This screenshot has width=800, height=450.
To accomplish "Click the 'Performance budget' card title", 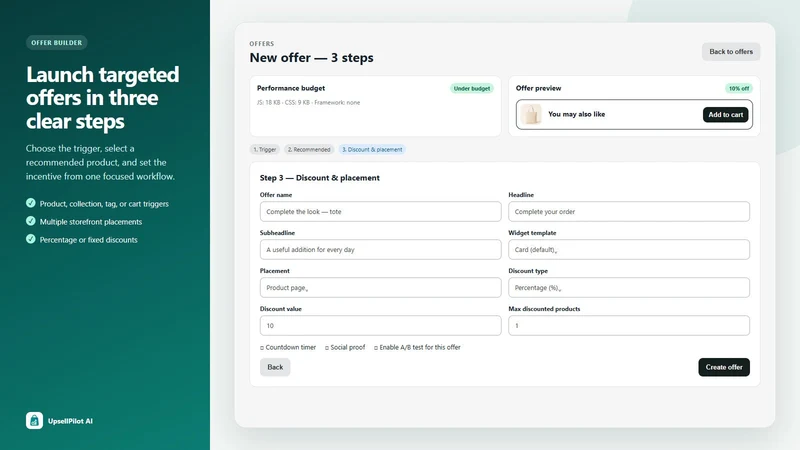I will pos(291,88).
